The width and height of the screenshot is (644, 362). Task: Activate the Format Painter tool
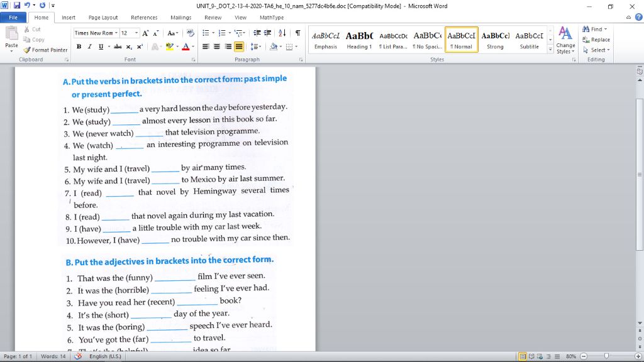(45, 50)
